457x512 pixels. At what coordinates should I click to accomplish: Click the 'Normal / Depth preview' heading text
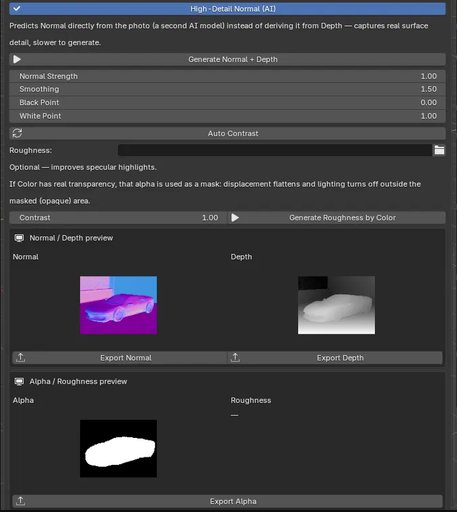pyautogui.click(x=71, y=238)
